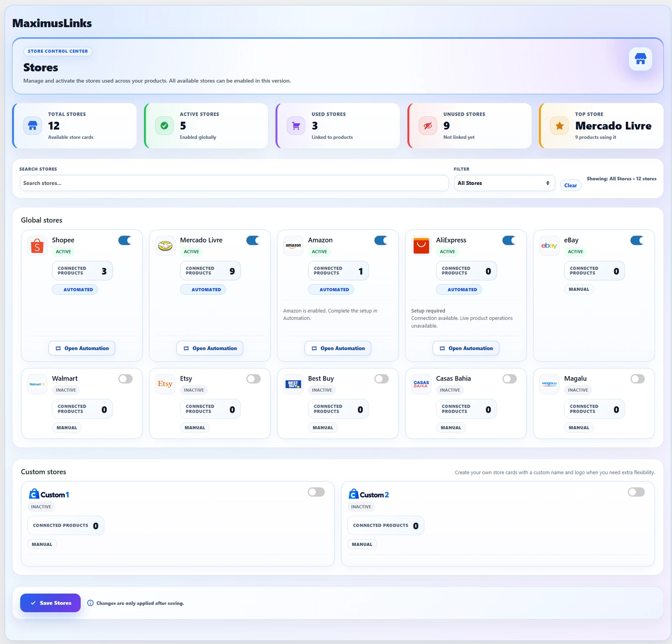Enable the Casas Bahia store

[x=509, y=379]
